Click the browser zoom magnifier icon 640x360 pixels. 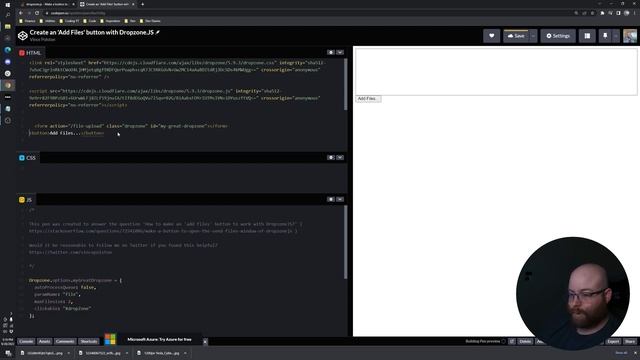pos(576,13)
